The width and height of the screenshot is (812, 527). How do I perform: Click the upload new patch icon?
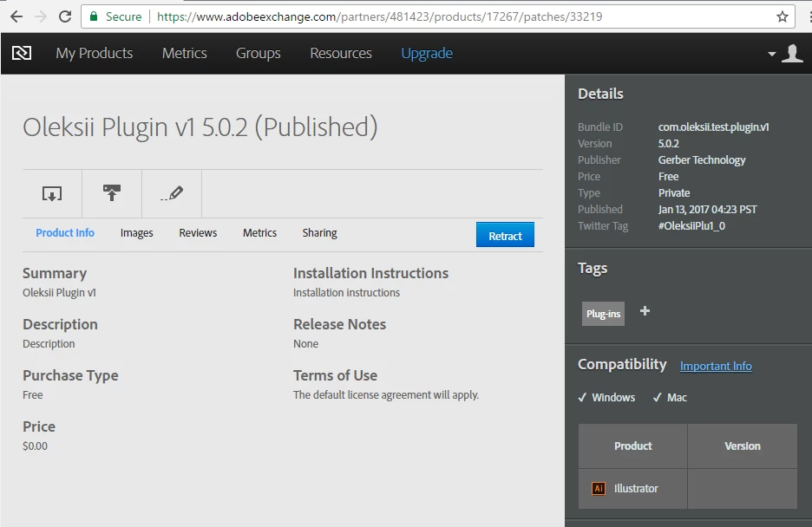112,193
